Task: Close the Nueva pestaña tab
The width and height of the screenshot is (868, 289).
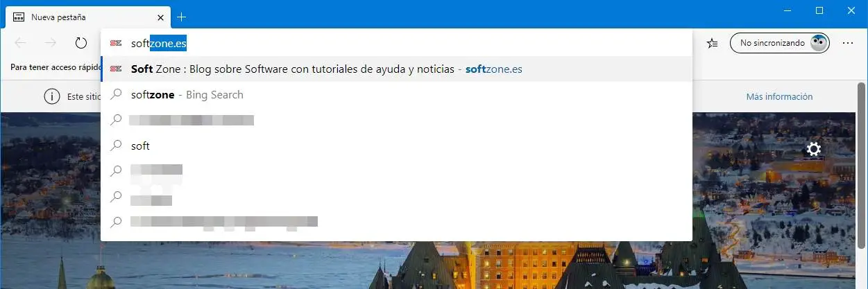Action: (x=160, y=17)
